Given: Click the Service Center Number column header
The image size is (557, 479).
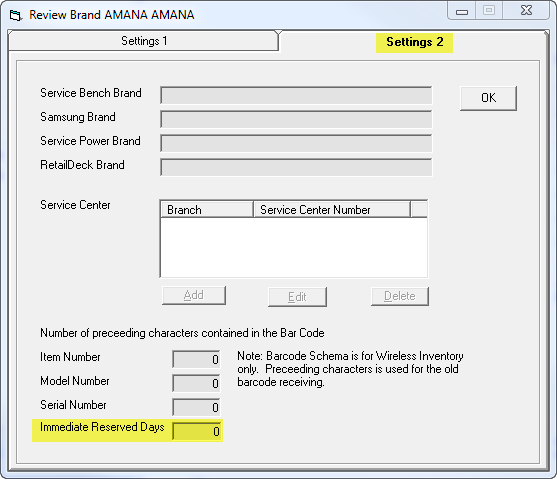Looking at the screenshot, I should [332, 210].
